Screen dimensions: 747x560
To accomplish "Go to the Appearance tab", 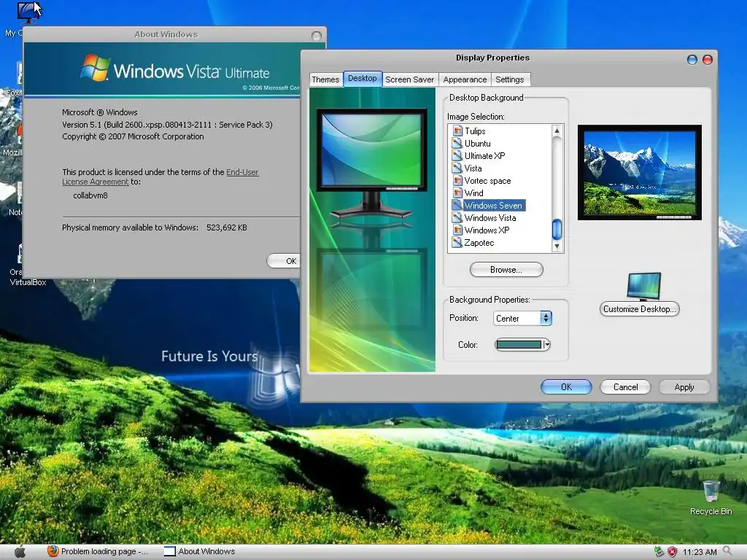I will click(465, 79).
